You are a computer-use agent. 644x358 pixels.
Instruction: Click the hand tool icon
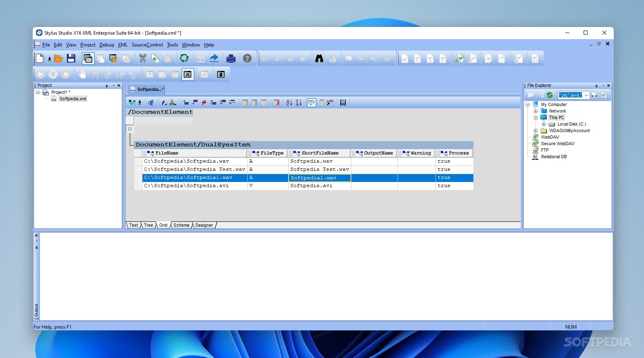coord(82,74)
